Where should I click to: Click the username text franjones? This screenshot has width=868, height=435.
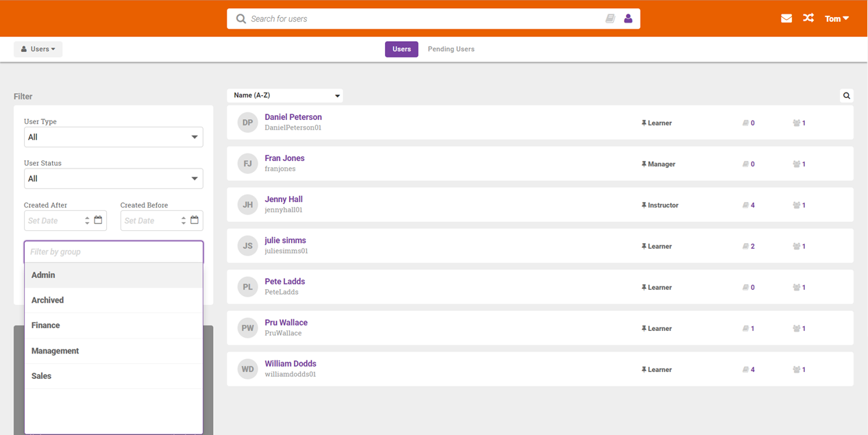[280, 169]
